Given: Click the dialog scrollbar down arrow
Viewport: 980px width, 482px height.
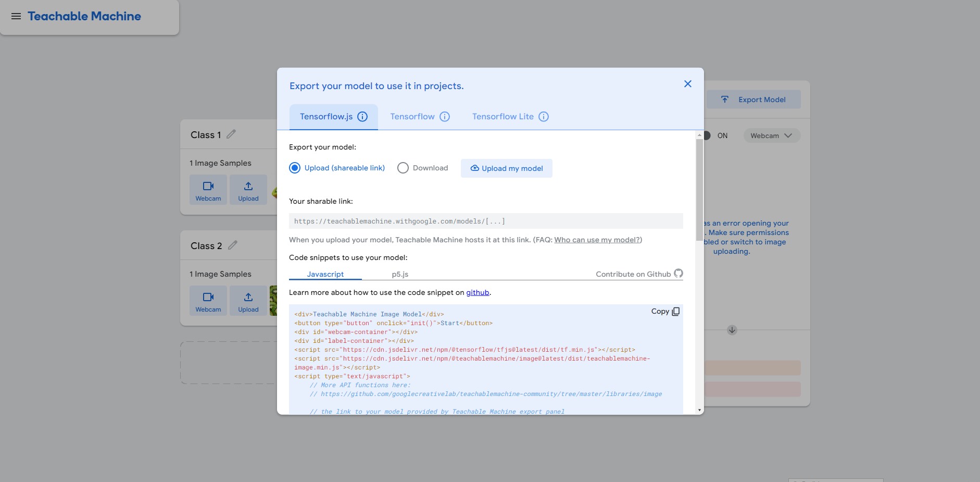Looking at the screenshot, I should click(699, 410).
